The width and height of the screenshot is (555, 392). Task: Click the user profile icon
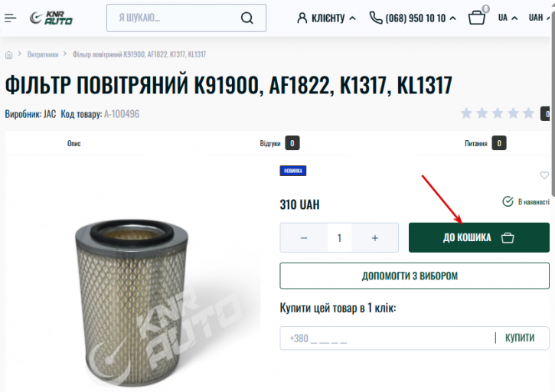pos(302,18)
